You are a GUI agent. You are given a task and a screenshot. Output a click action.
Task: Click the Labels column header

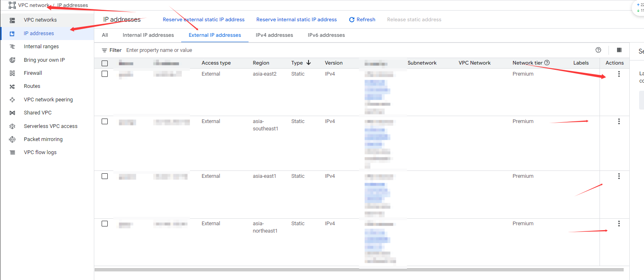[581, 63]
